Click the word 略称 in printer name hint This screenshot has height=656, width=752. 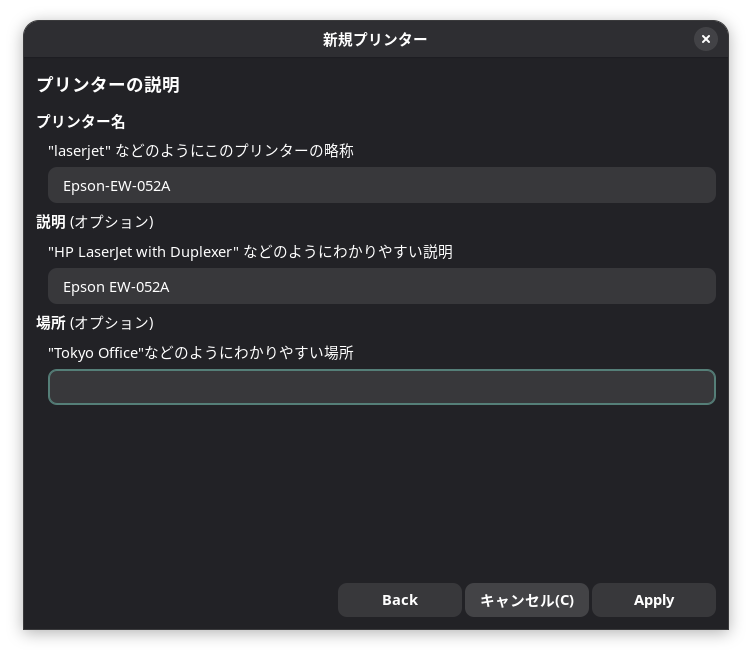[339, 151]
